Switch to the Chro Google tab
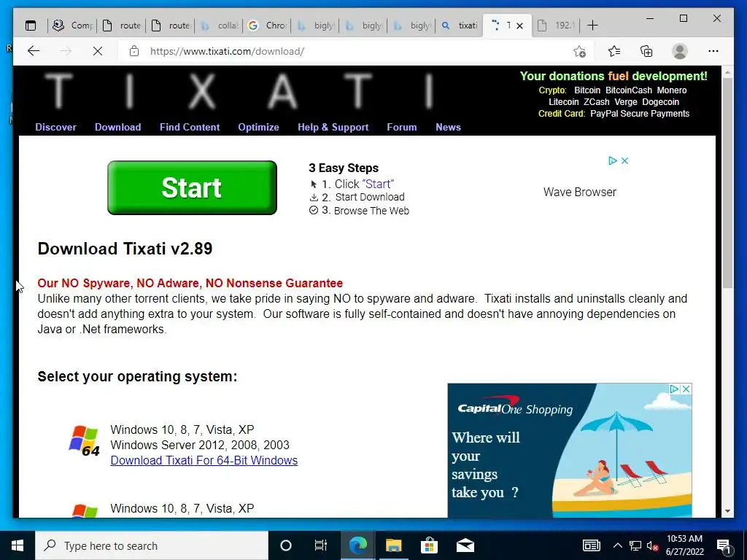 tap(267, 26)
